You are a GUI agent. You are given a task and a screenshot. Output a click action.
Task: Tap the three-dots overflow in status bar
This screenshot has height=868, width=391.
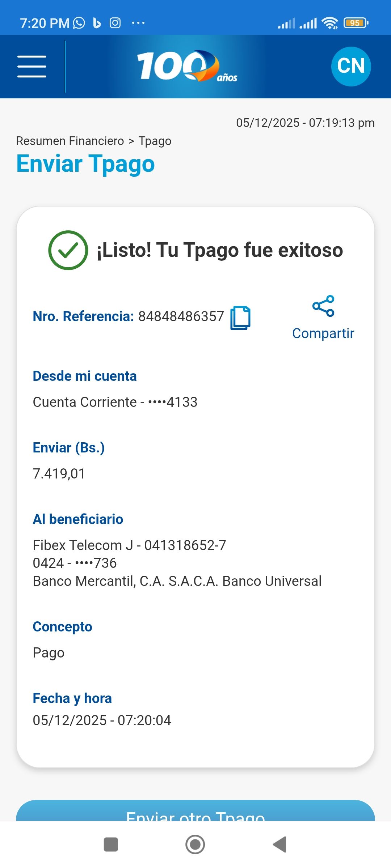pos(138,23)
